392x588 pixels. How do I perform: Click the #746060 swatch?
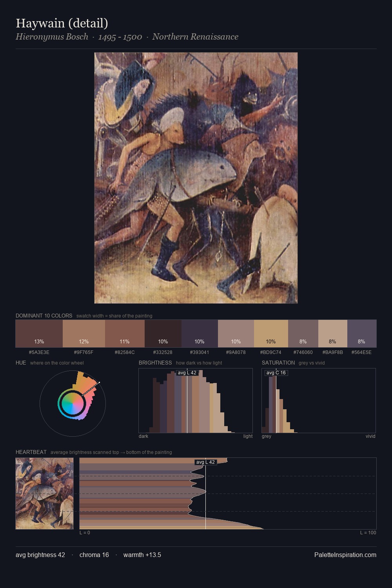pos(303,334)
